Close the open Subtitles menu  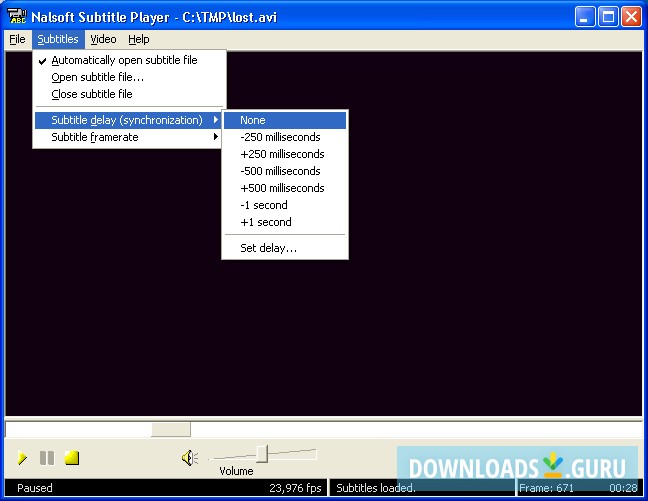click(58, 39)
